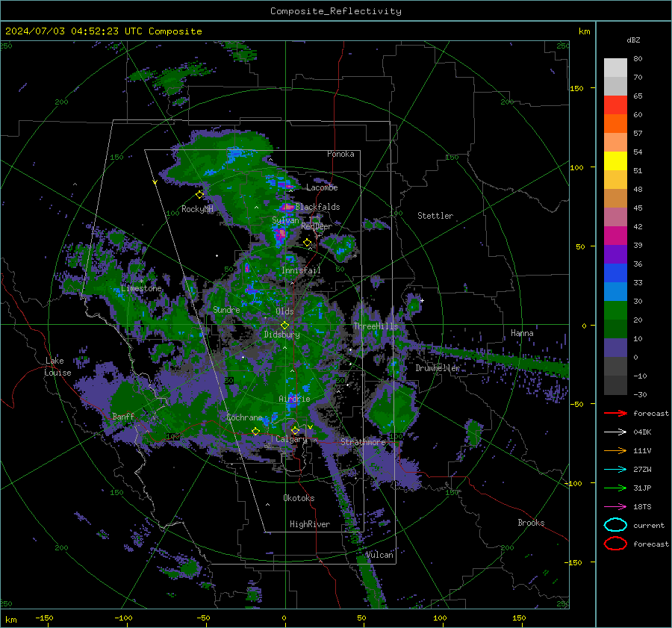Image resolution: width=672 pixels, height=628 pixels.
Task: Click the Sundre town label
Action: point(226,309)
